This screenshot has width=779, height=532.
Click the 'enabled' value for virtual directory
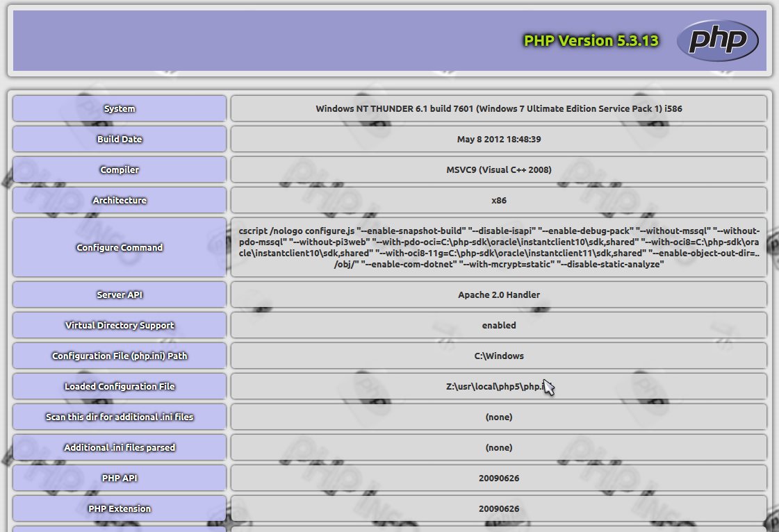[x=499, y=325]
